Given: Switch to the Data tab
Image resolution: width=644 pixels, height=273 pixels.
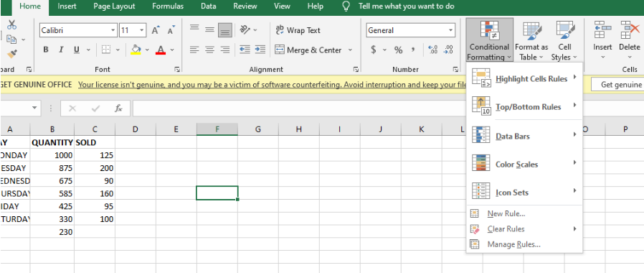Looking at the screenshot, I should click(209, 6).
